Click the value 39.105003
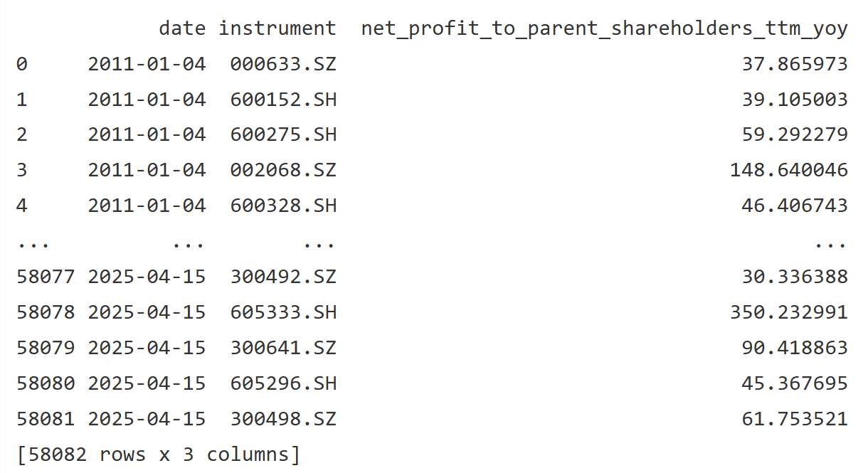 pos(795,100)
